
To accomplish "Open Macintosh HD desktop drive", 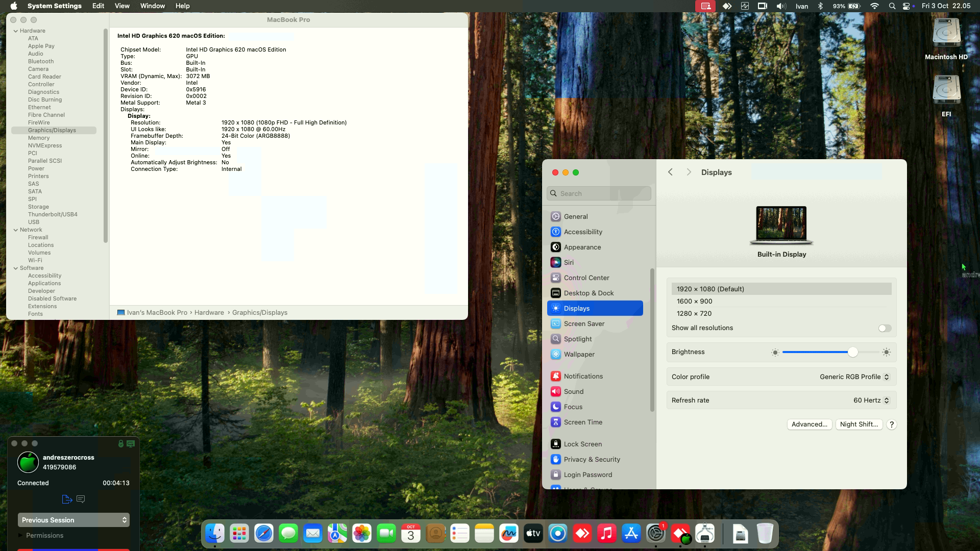I will [946, 39].
